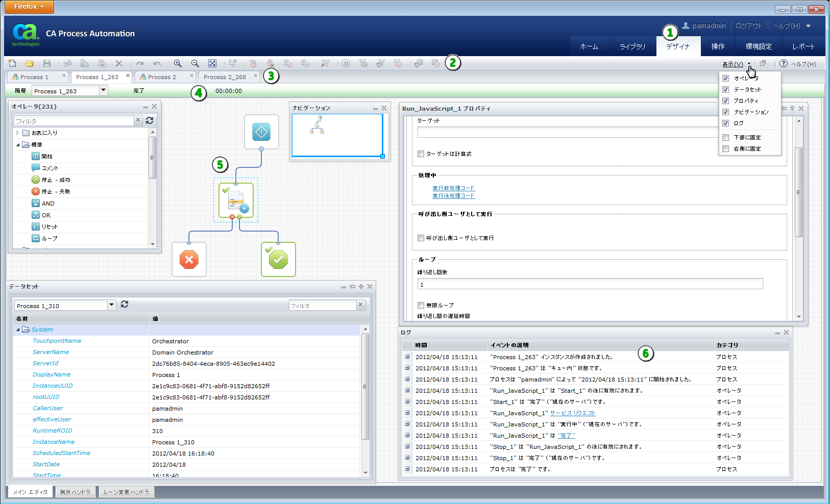Click the red stop-failure node on canvas

point(189,260)
